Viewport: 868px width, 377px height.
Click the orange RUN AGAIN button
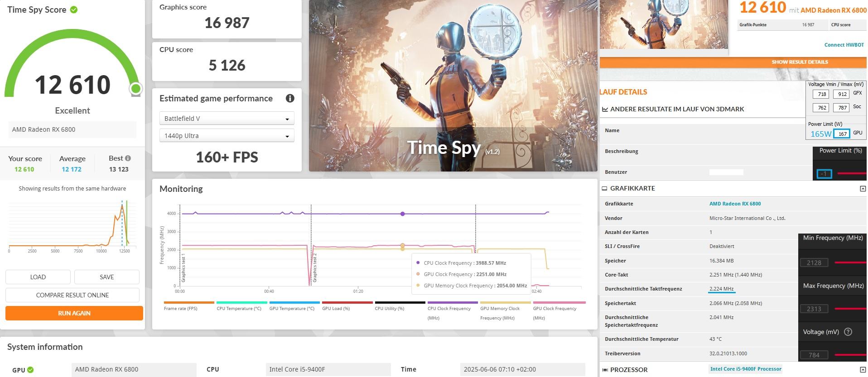point(74,313)
